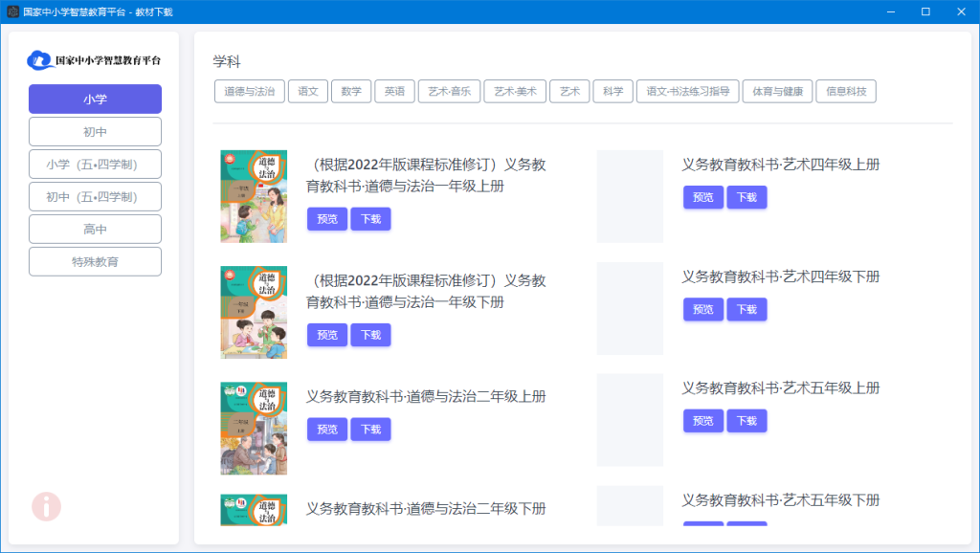Click title 道德与法治一年级下册
The height and width of the screenshot is (553, 980).
[426, 292]
